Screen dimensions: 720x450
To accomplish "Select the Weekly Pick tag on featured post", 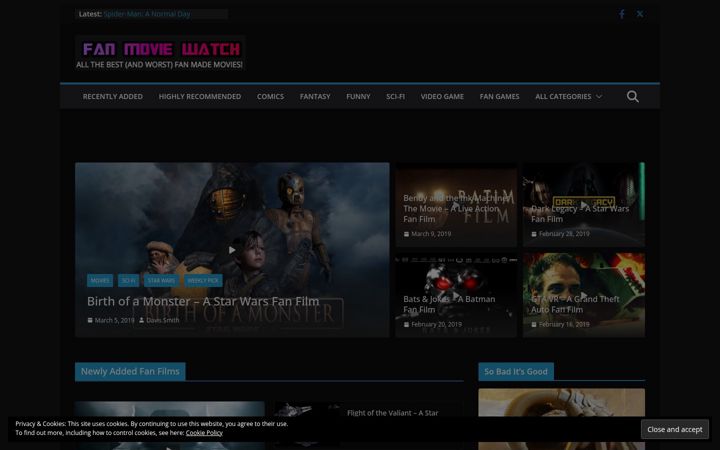I will click(203, 281).
